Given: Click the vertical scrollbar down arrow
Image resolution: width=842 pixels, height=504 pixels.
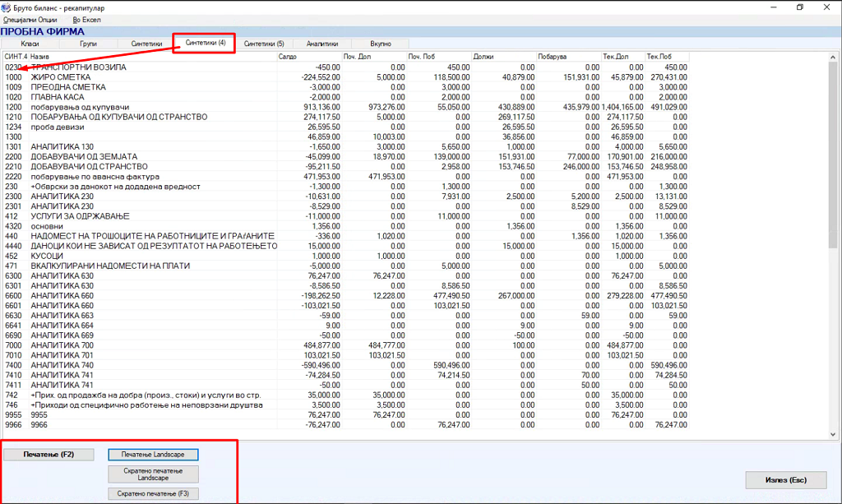Looking at the screenshot, I should [832, 435].
